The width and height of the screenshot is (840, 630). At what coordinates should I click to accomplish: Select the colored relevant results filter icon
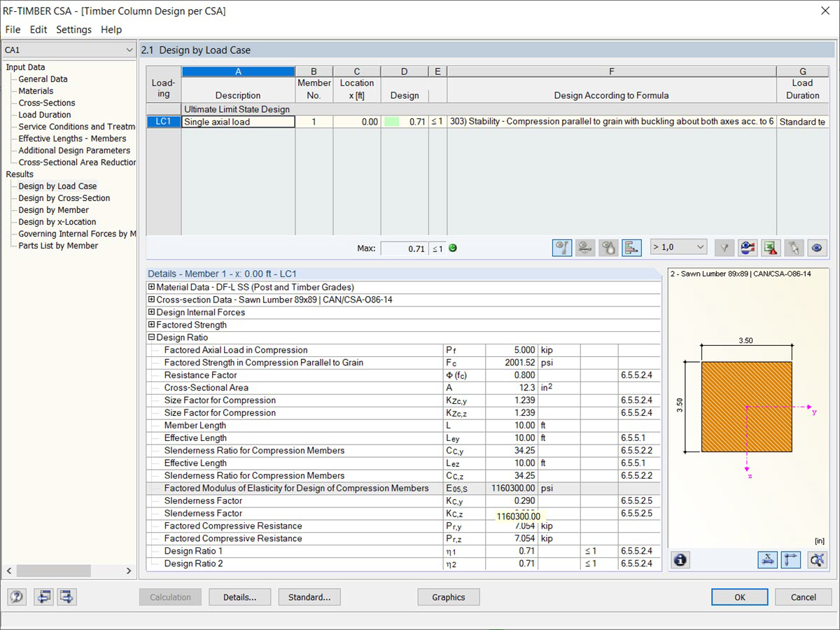pos(748,248)
